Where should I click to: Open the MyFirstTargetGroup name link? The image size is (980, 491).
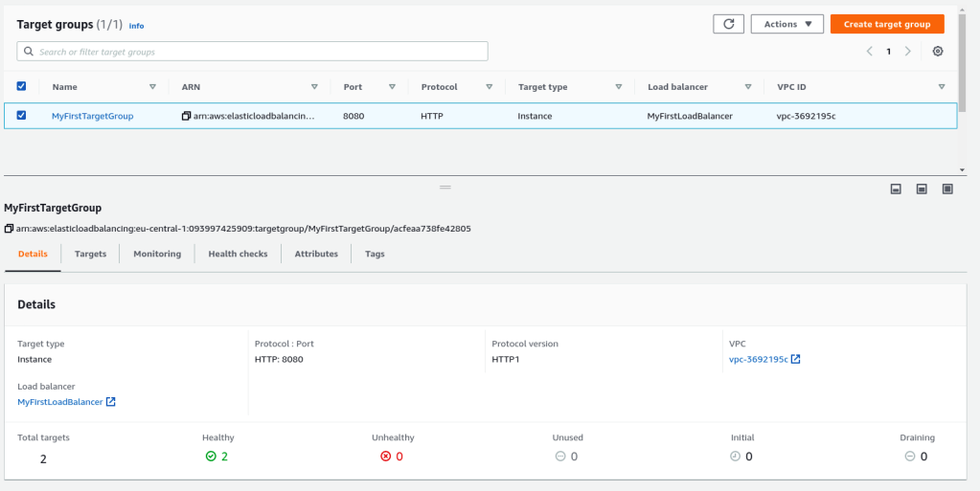[92, 116]
